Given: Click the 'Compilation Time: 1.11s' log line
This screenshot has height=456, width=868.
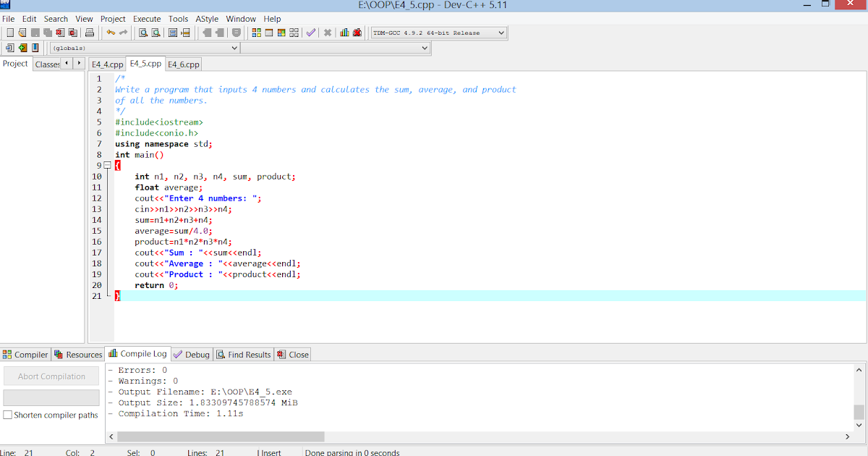Looking at the screenshot, I should click(180, 413).
